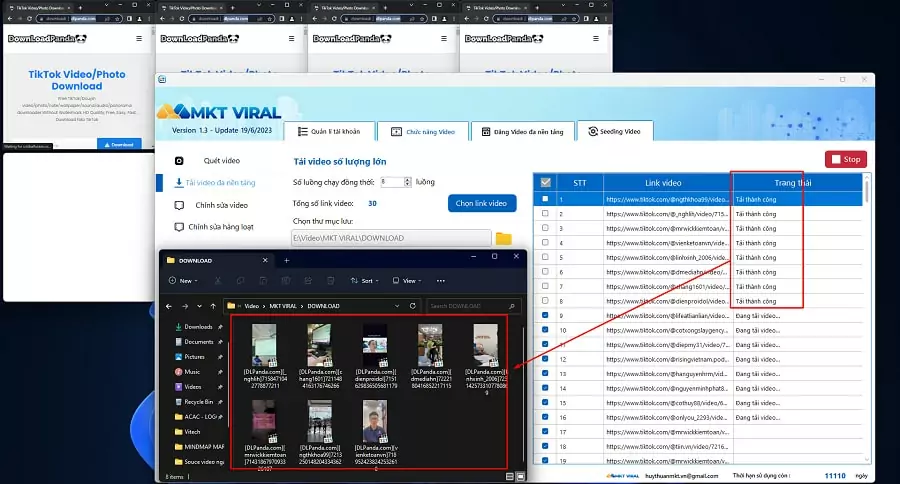The height and width of the screenshot is (484, 900).
Task: Expand the Explorer address bar history dropdown
Action: click(x=397, y=306)
